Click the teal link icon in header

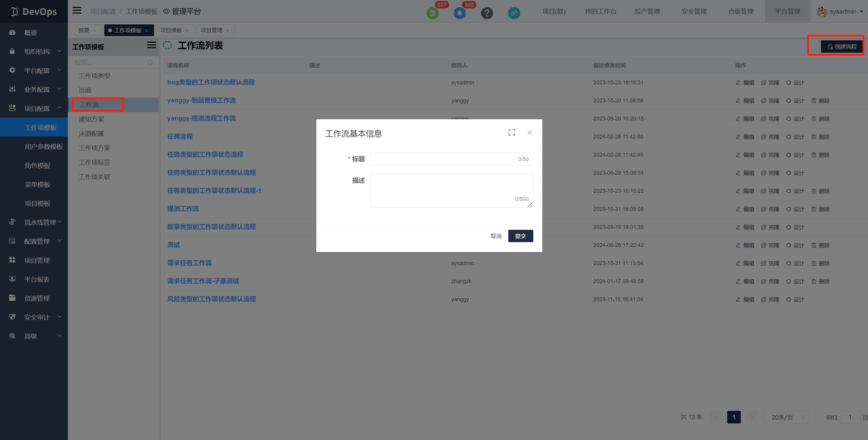tap(513, 14)
